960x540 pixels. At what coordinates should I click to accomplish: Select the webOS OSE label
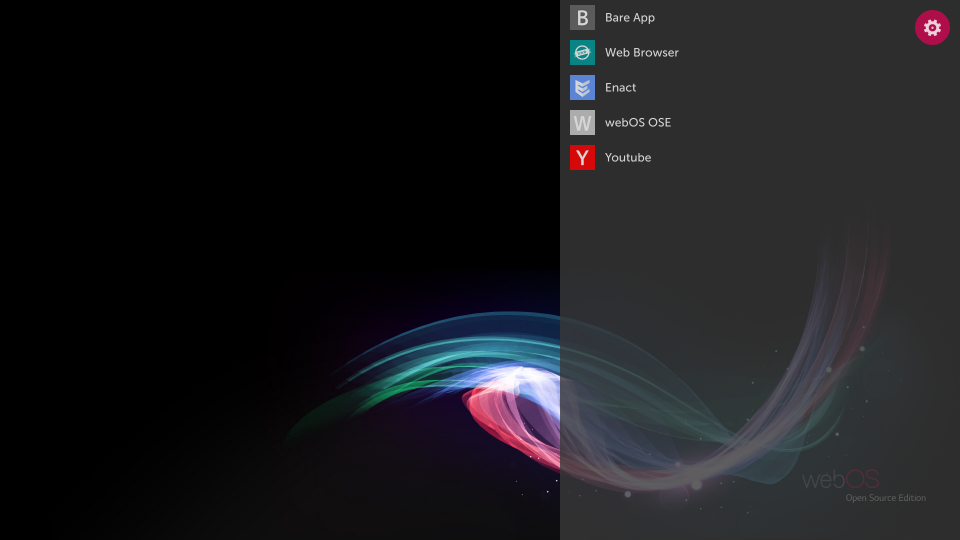click(638, 122)
